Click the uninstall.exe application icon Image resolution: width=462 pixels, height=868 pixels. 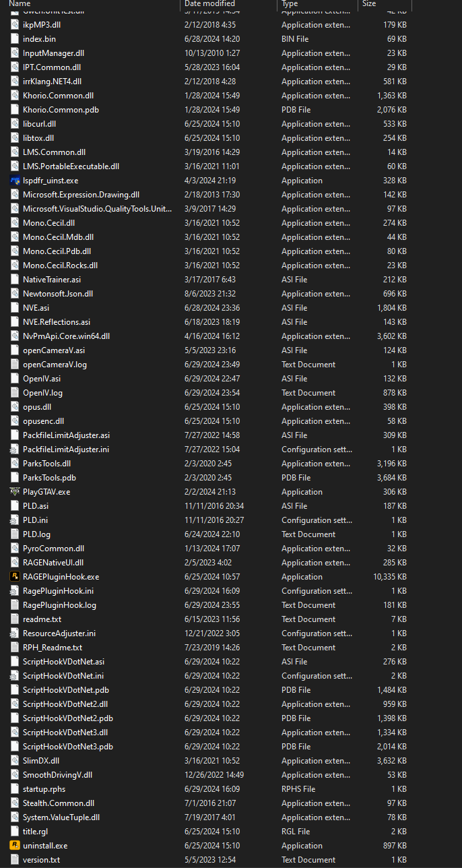[15, 846]
